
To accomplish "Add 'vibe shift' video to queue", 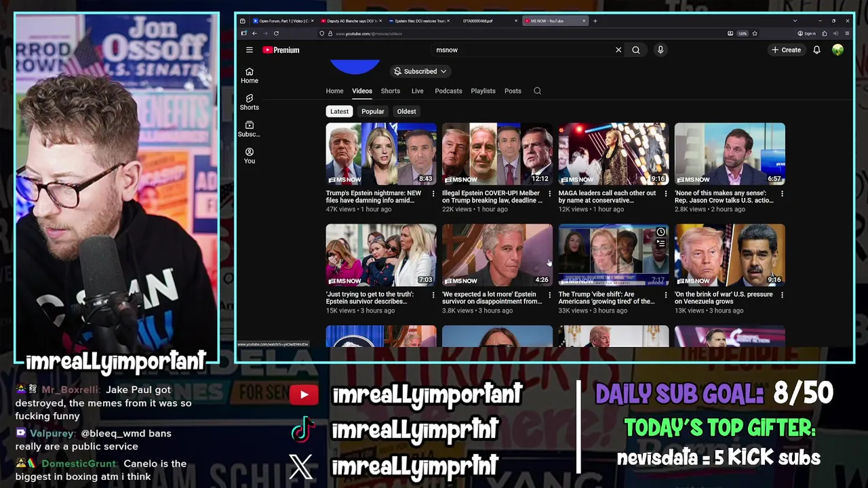I will point(660,243).
